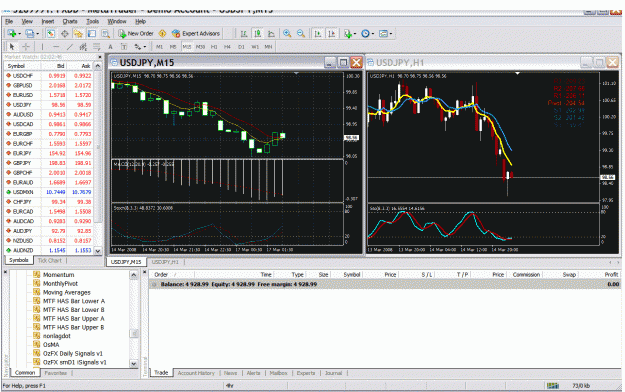Switch chart type to Candlesticks
This screenshot has height=392, width=625.
coord(257,33)
